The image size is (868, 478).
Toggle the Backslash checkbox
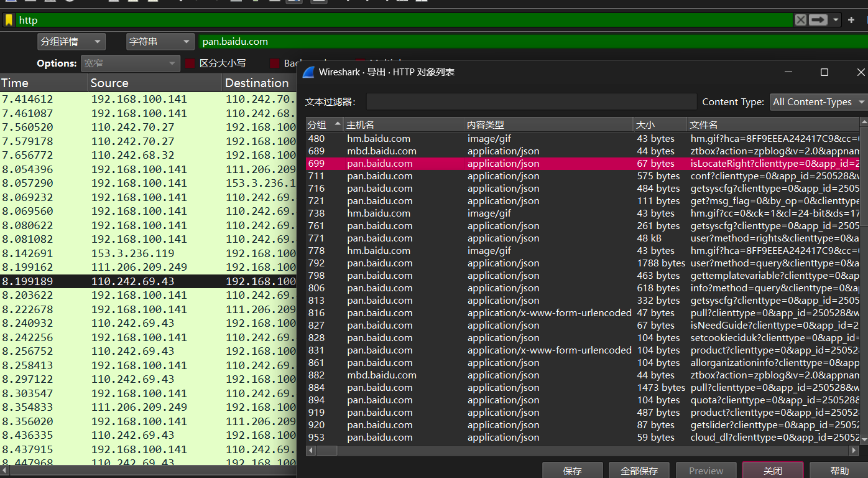274,63
